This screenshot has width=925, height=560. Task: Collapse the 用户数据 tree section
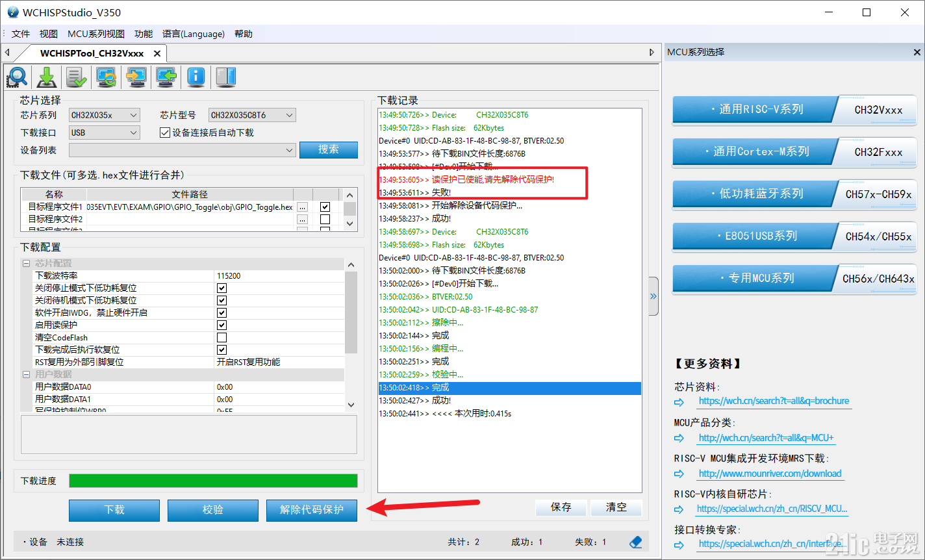point(27,374)
